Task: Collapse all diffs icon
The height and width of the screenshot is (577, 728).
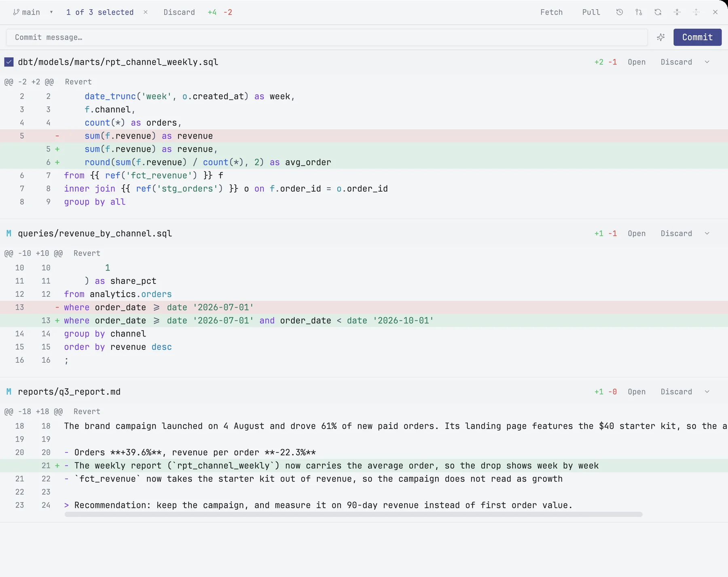Action: pyautogui.click(x=677, y=12)
